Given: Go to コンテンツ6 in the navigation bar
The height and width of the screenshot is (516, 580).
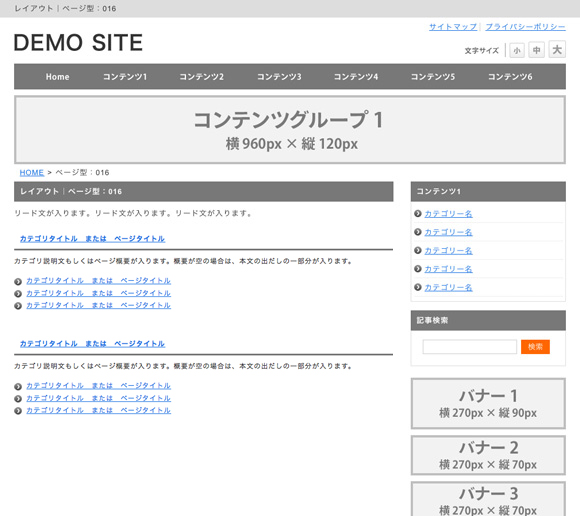Looking at the screenshot, I should click(x=510, y=77).
